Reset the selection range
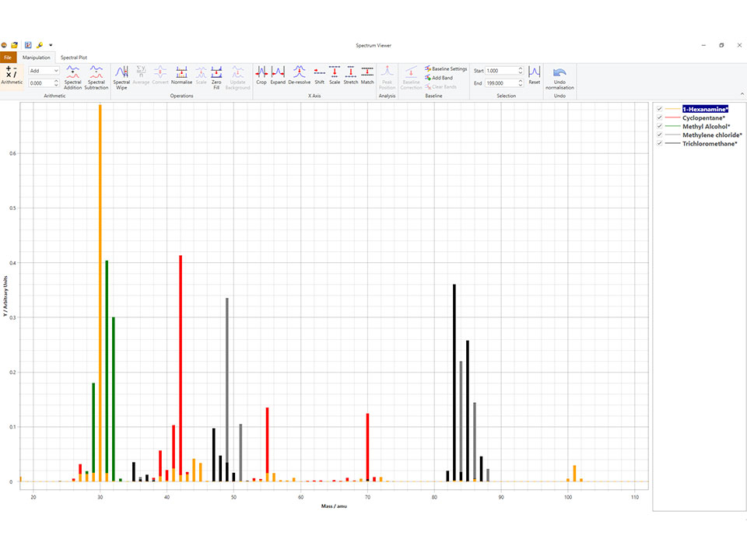Viewport: 747px width, 560px height. coord(535,75)
